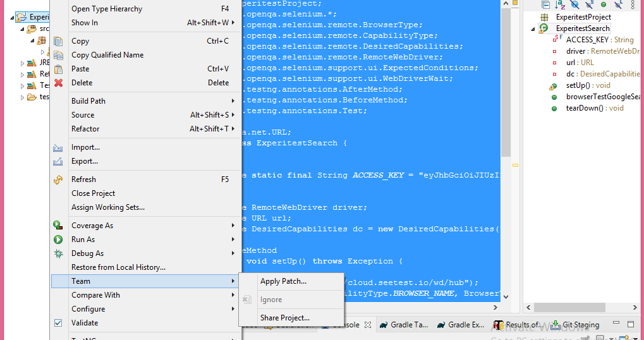Select Share Project... from Team submenu
Screen dimensions: 644x340
[291, 319]
